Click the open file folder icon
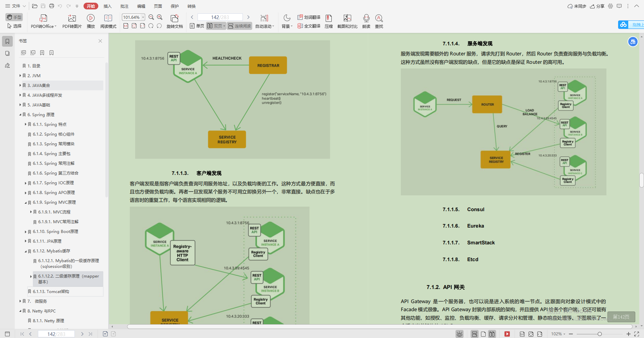Viewport: 644px width, 338px height. [35, 6]
